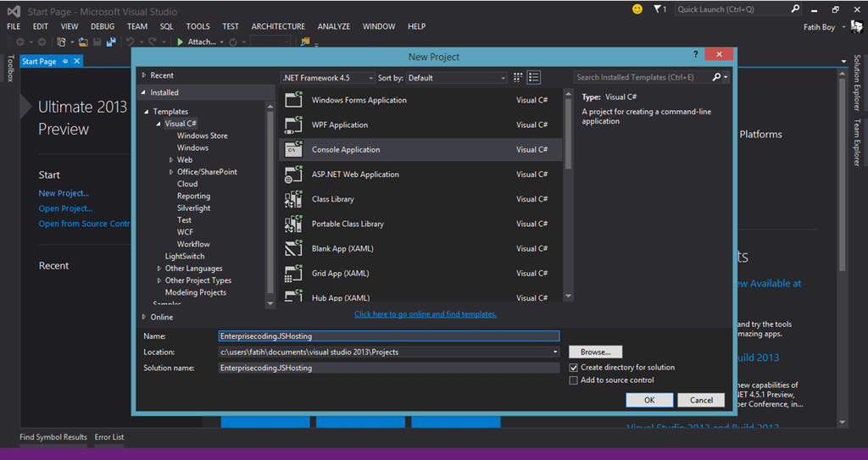Click the Open Project... link on Start Page

click(65, 208)
